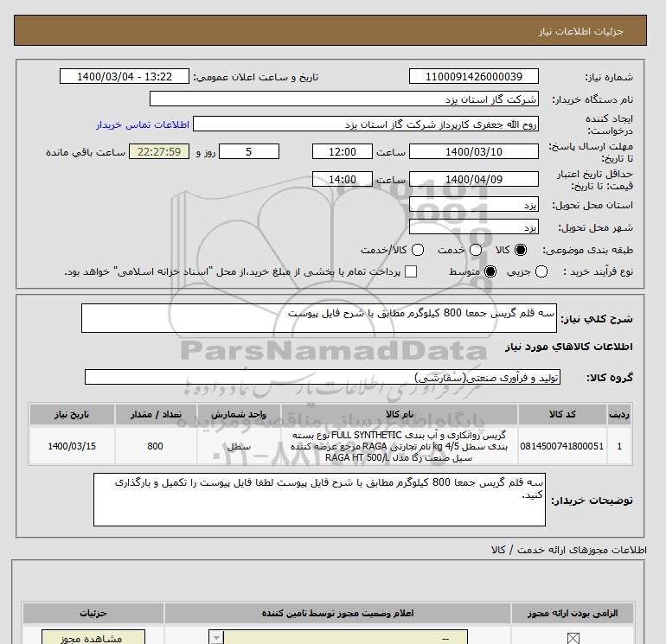The width and height of the screenshot is (666, 644).
Task: Click the الزامی بودن ارائه مجوز header
Action: tap(573, 613)
